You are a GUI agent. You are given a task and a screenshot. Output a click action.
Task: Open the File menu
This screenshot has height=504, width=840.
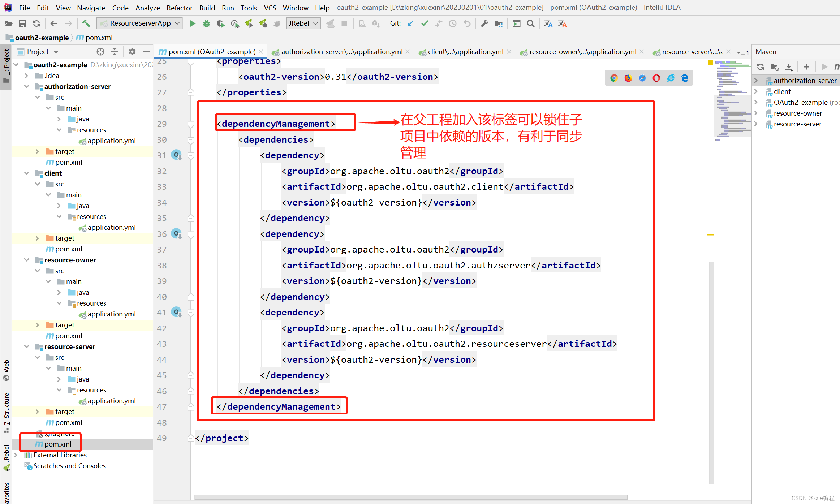24,8
